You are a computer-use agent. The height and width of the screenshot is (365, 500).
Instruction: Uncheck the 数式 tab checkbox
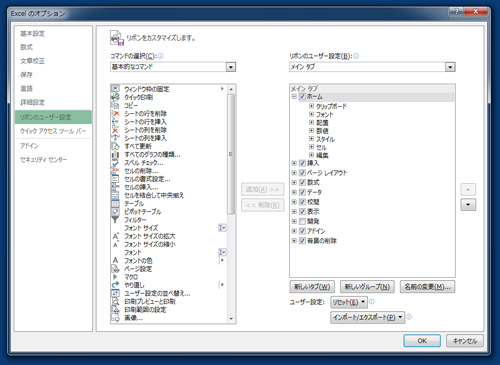click(302, 182)
